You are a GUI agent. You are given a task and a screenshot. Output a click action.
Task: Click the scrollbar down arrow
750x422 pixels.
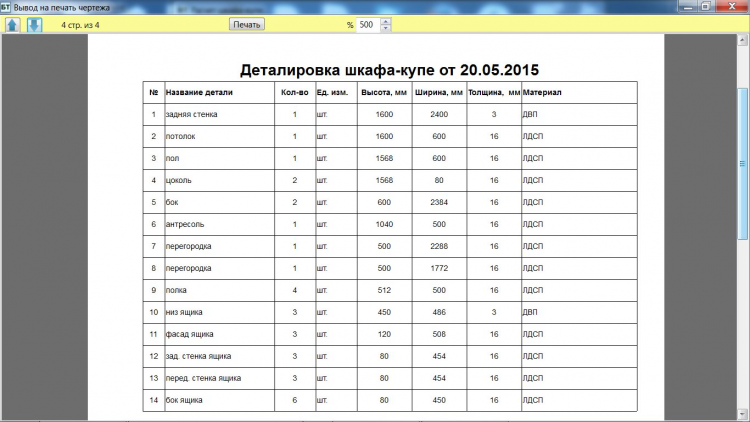coord(742,414)
